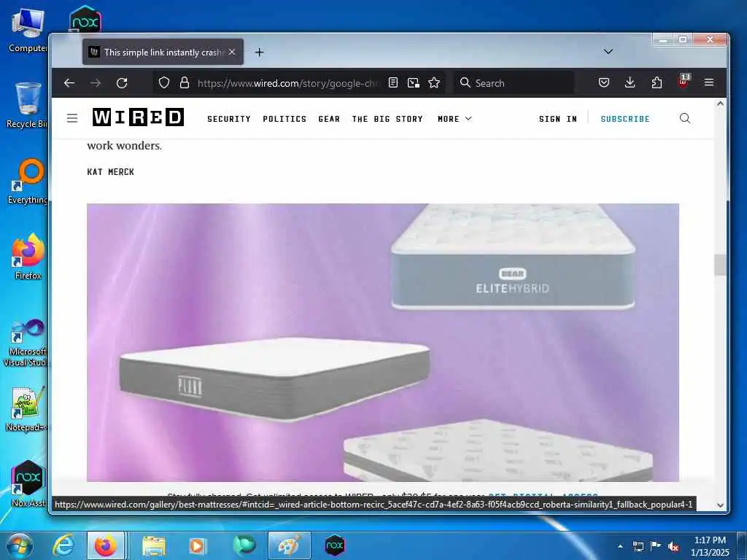The image size is (747, 560).
Task: Click the uBlock extension icon showing 13
Action: [683, 82]
